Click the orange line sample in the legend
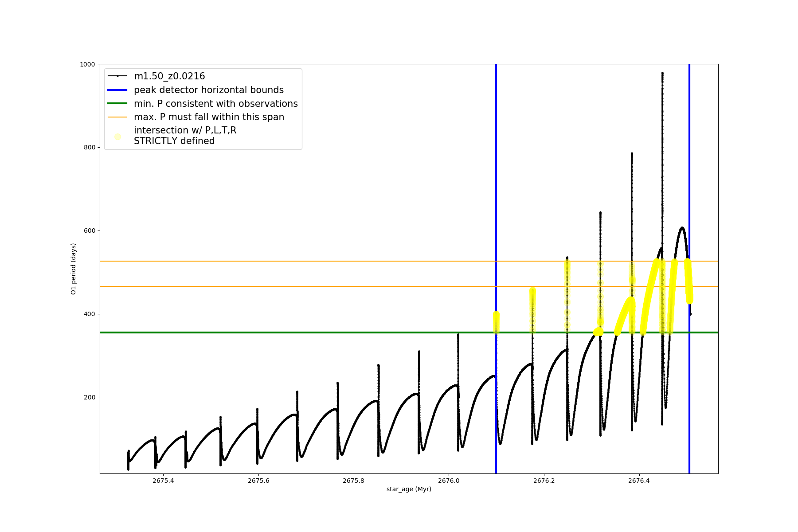798x532 pixels. coord(117,117)
